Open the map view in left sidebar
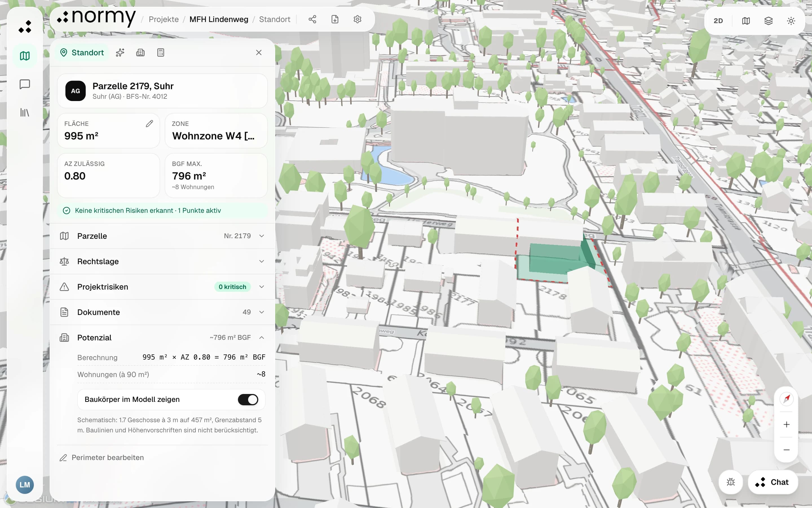812x508 pixels. coord(25,56)
